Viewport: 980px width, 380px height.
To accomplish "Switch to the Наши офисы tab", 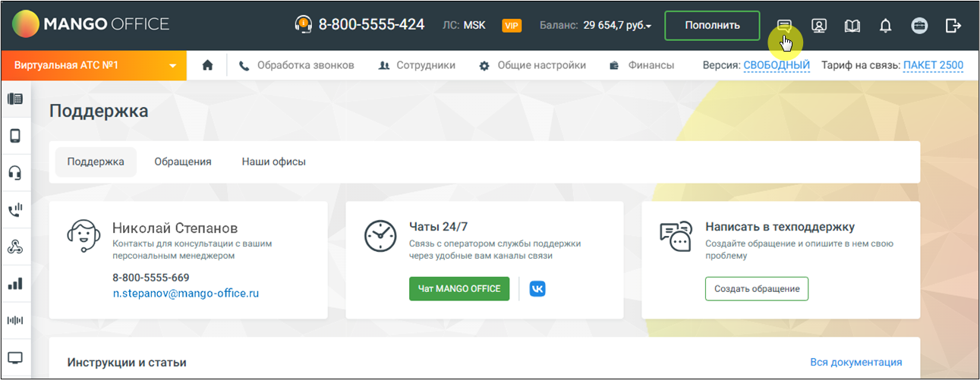I will tap(274, 162).
